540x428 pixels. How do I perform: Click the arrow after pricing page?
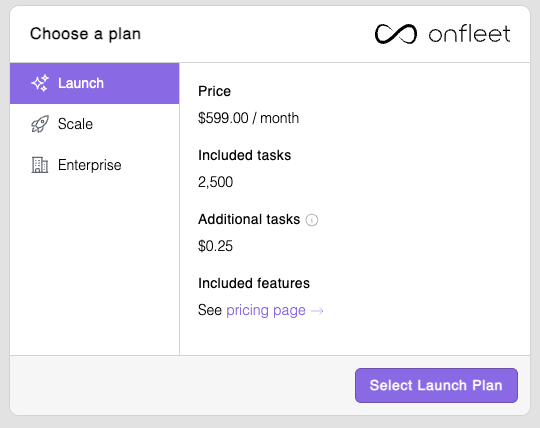click(317, 311)
